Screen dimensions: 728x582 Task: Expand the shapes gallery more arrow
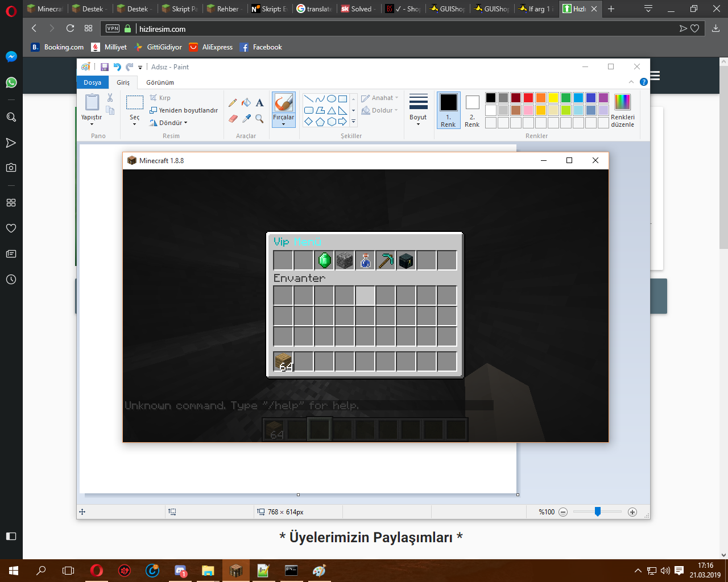(x=353, y=121)
